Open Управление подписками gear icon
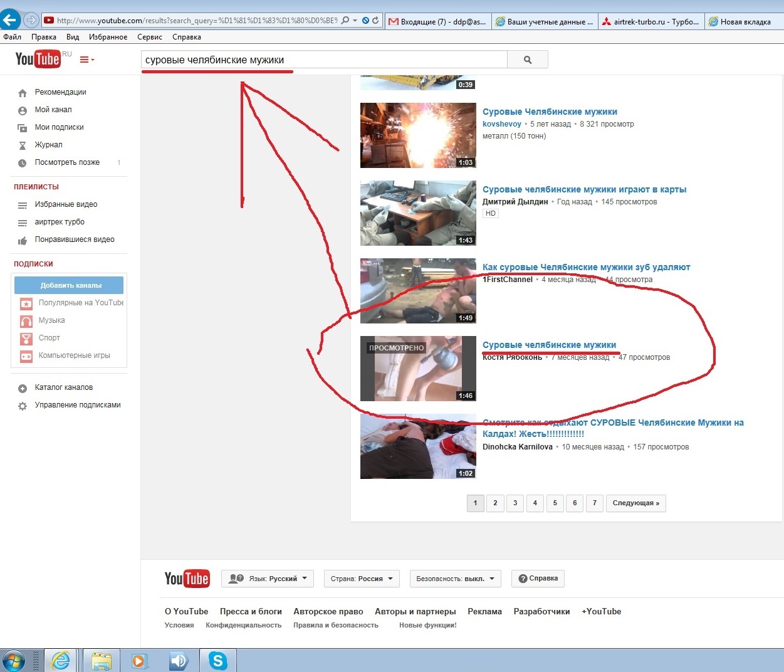 [x=23, y=406]
